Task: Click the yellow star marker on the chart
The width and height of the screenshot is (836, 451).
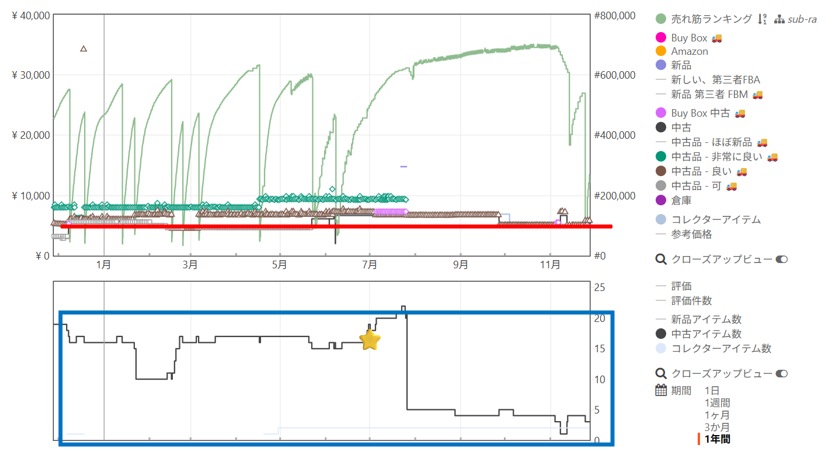Action: click(x=370, y=340)
